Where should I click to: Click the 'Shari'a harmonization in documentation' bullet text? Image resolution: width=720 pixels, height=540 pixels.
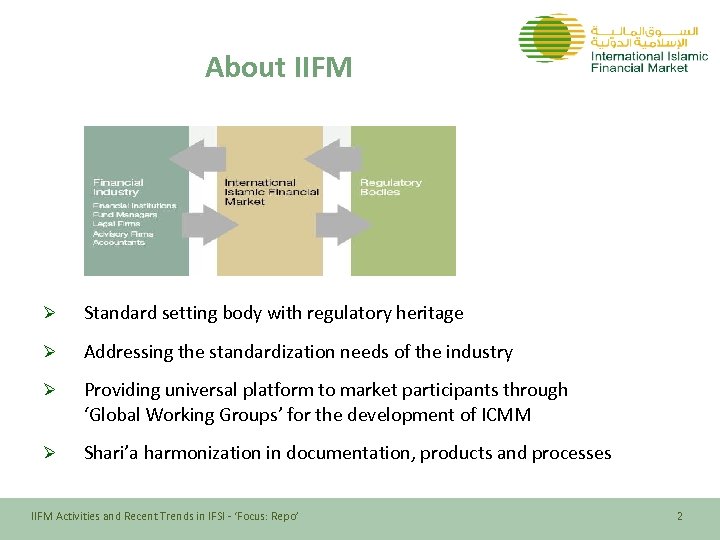348,453
